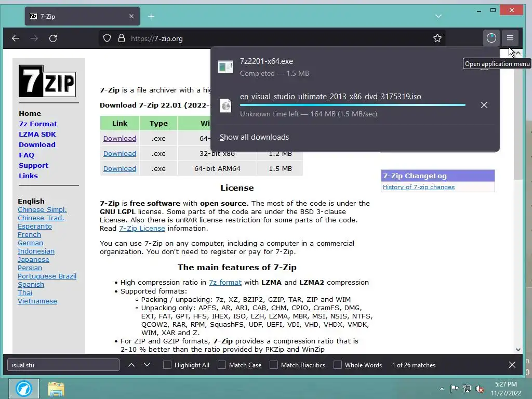The image size is (532, 399).
Task: Open the Home sidebar link
Action: tap(30, 113)
